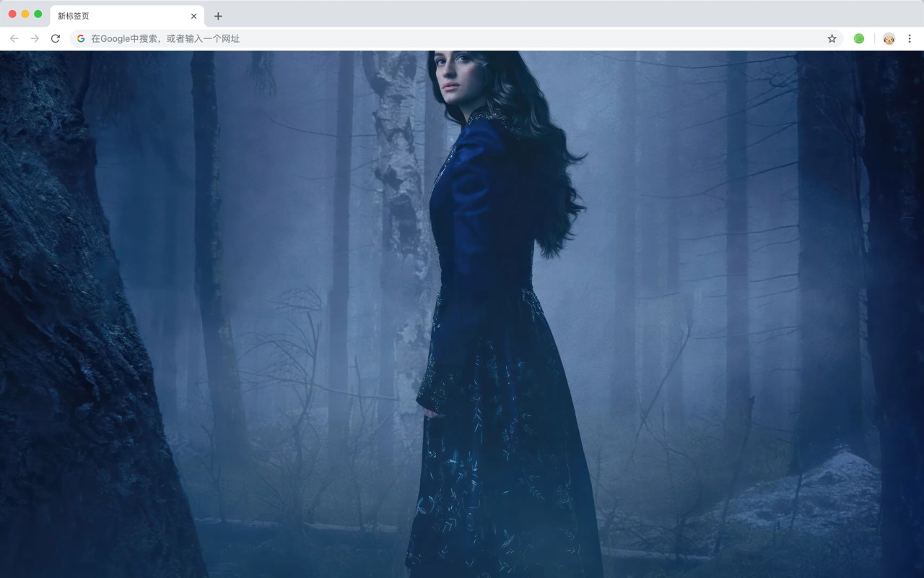Close the window with red button
The width and height of the screenshot is (924, 578).
click(x=12, y=14)
